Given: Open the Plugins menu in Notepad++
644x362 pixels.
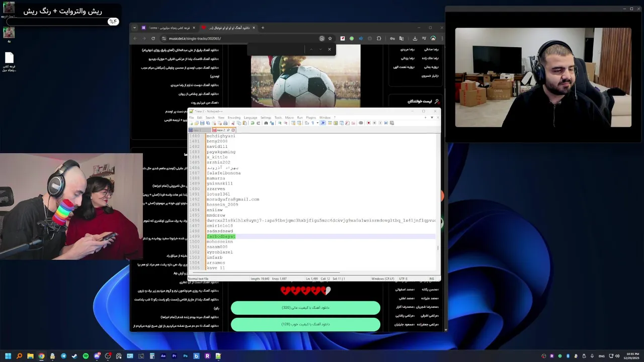Looking at the screenshot, I should tap(311, 118).
